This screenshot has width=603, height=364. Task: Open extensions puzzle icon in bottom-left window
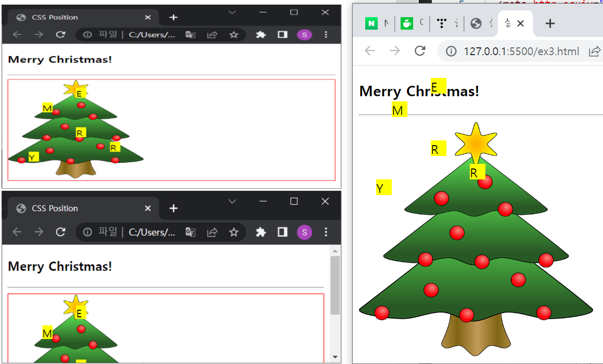(x=261, y=232)
